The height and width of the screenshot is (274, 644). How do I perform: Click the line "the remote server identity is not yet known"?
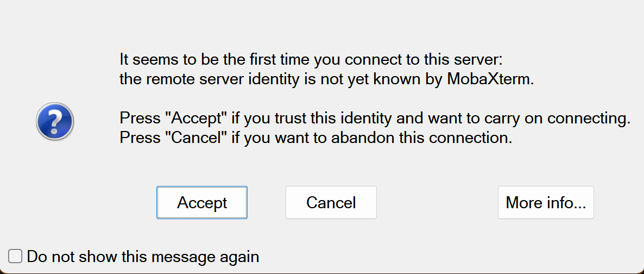click(327, 79)
